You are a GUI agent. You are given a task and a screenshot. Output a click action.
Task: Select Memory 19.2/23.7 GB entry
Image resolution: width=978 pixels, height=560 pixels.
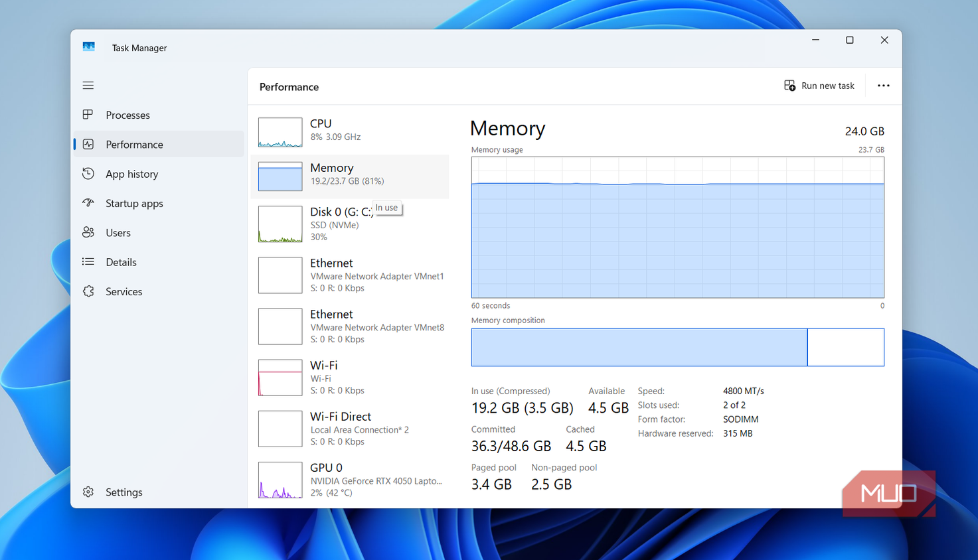[349, 176]
